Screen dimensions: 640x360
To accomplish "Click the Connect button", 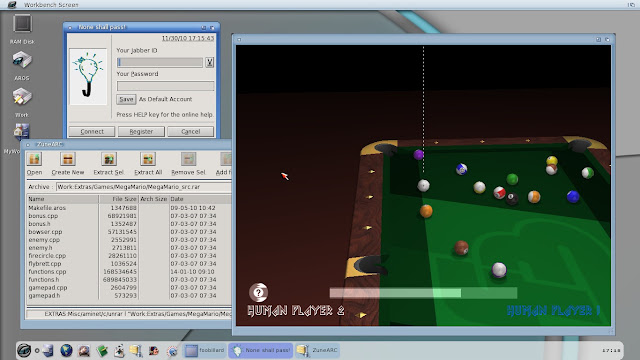I will (x=92, y=131).
